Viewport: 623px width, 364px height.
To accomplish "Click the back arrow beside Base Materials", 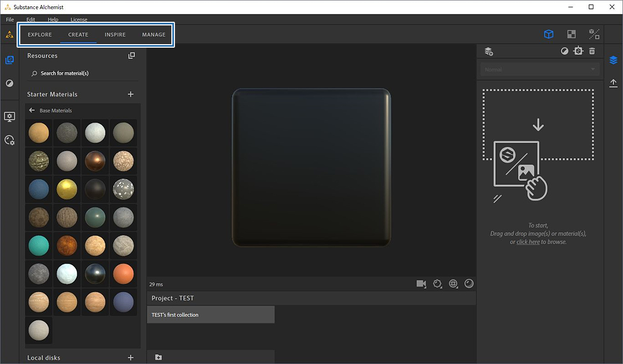I will 32,110.
